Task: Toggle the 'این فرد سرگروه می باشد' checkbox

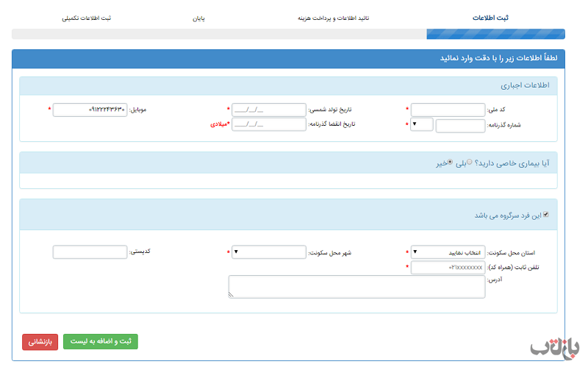Action: [x=545, y=215]
